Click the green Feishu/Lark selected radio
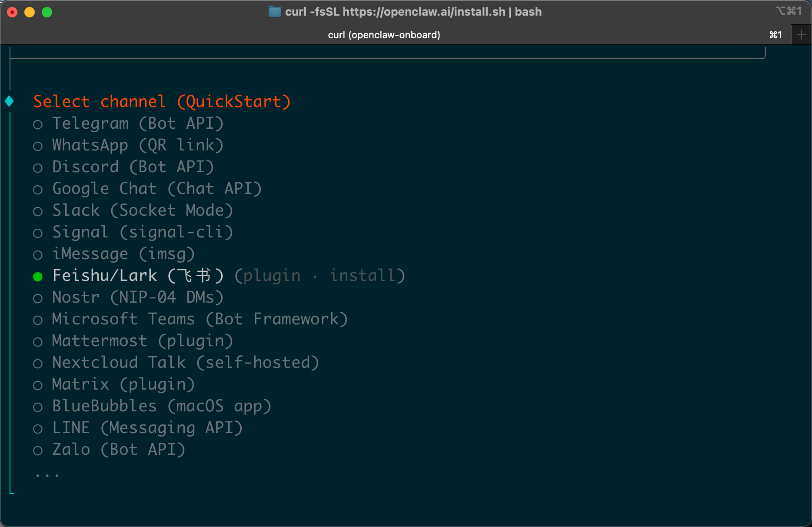 tap(38, 277)
